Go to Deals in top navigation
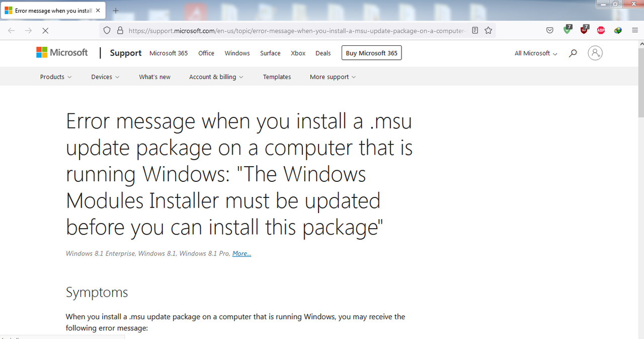Image resolution: width=644 pixels, height=339 pixels. click(323, 53)
